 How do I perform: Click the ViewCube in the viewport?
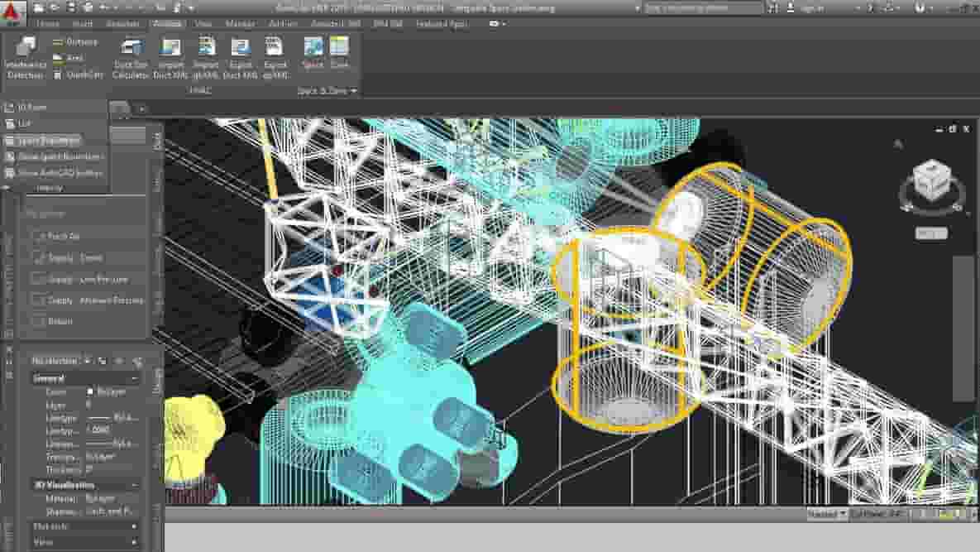[x=932, y=181]
